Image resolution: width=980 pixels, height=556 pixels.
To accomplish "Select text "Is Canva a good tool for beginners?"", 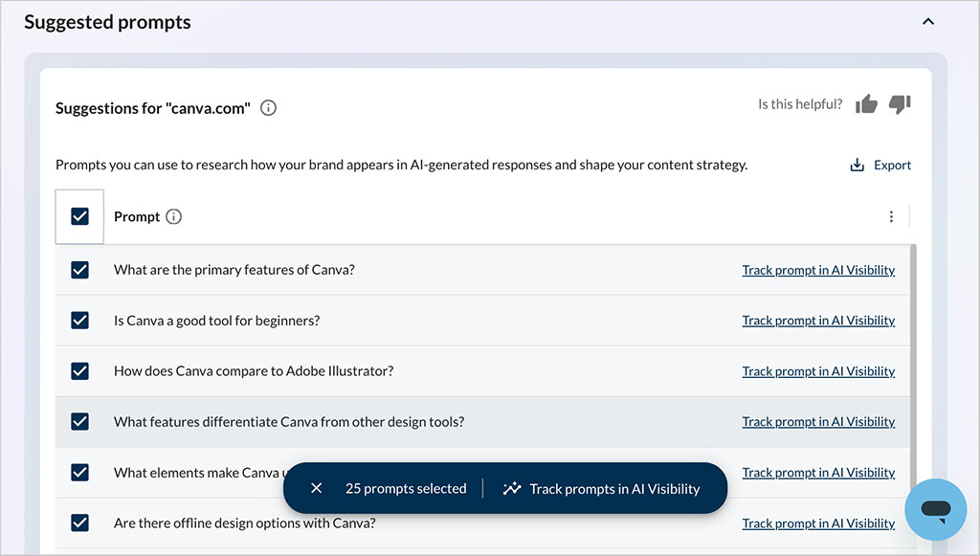I will click(x=216, y=321).
